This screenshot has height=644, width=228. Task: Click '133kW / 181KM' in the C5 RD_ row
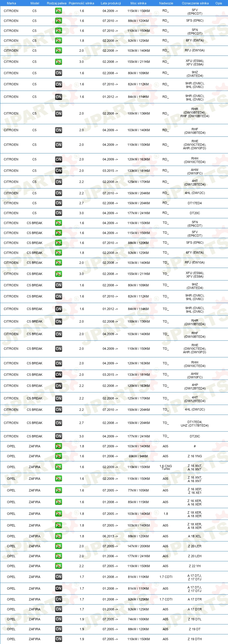[138, 171]
